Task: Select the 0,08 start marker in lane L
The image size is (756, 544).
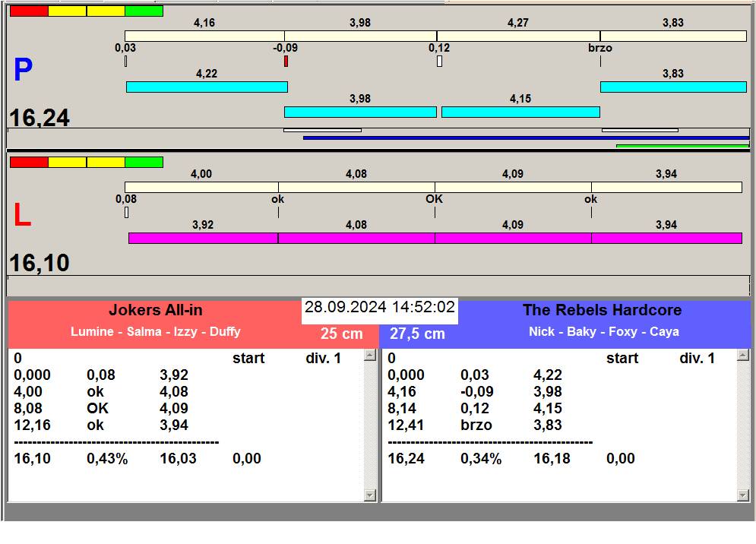Action: (126, 213)
